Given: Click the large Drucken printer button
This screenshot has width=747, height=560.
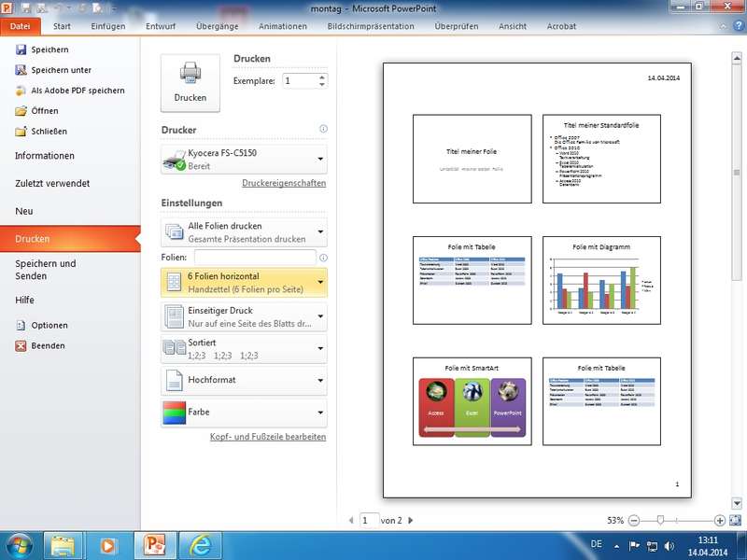Looking at the screenshot, I should pyautogui.click(x=190, y=83).
